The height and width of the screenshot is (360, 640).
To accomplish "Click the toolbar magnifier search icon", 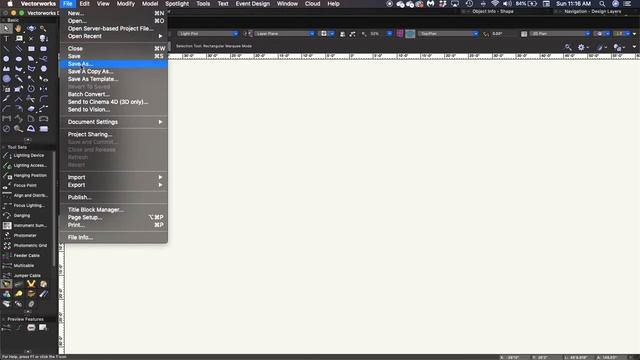I will pos(568,47).
